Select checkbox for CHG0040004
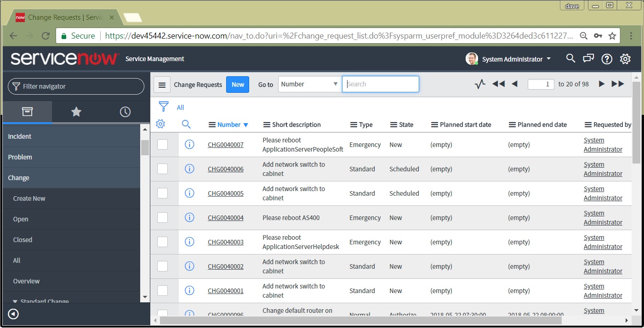Screen dimensions: 644x328 162,217
